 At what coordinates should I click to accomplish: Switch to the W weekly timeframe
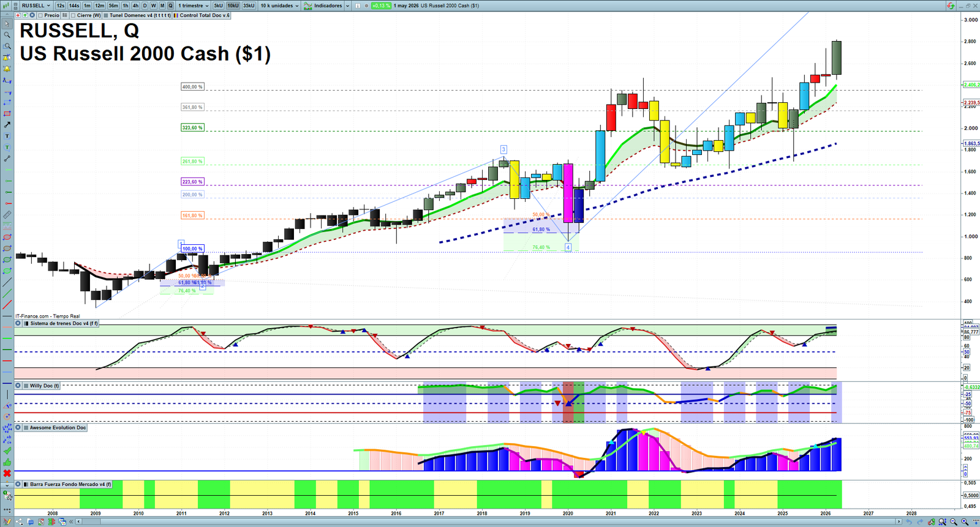154,6
